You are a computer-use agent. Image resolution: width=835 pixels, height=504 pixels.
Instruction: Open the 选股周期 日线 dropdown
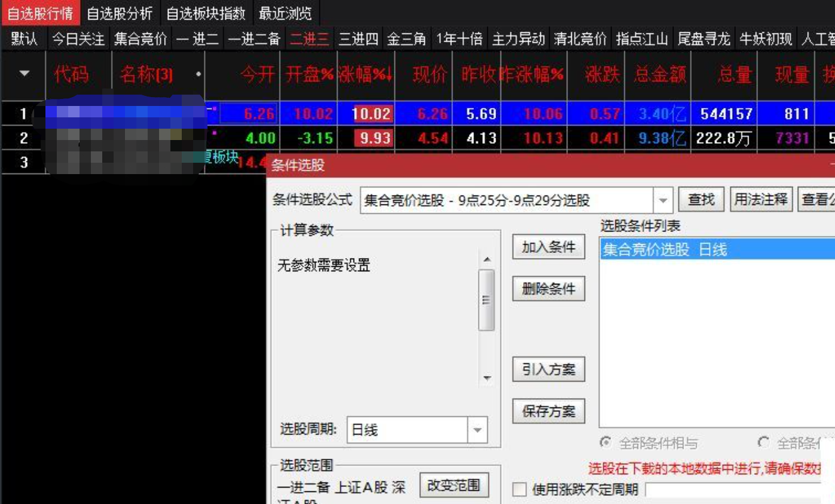[477, 430]
